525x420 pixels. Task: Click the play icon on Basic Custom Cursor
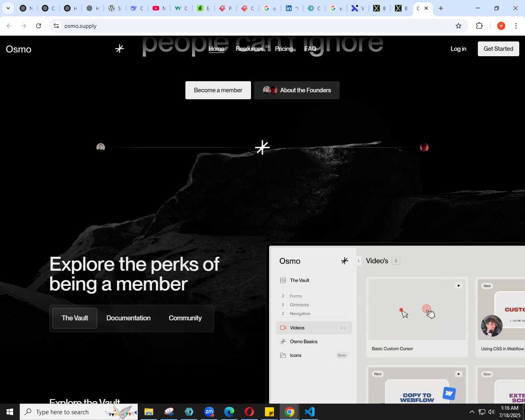click(459, 285)
